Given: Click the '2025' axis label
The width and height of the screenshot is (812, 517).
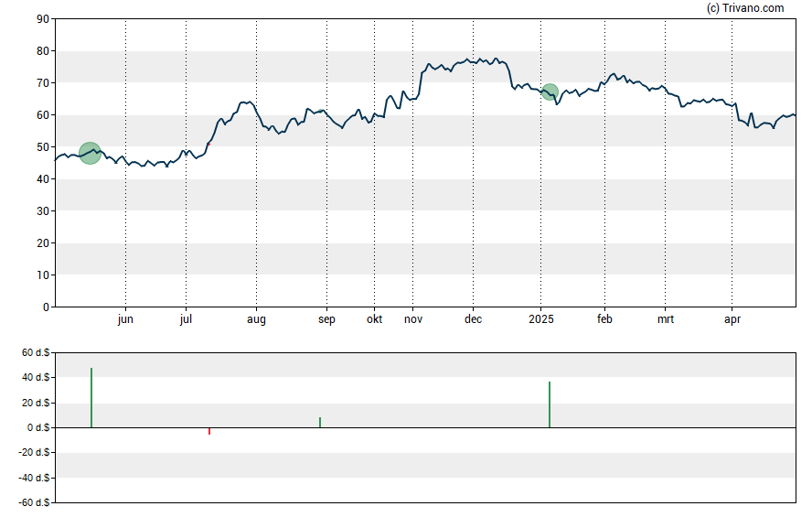Looking at the screenshot, I should coord(541,319).
